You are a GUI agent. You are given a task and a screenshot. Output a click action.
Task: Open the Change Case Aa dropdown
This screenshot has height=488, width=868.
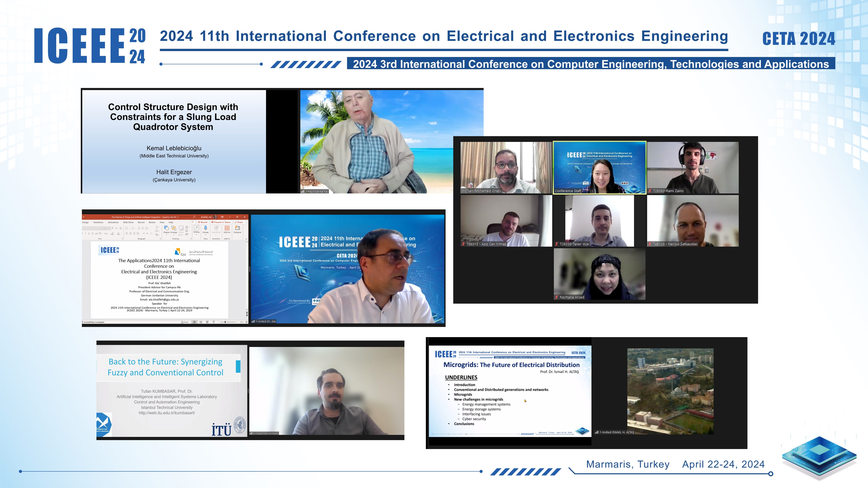click(106, 233)
